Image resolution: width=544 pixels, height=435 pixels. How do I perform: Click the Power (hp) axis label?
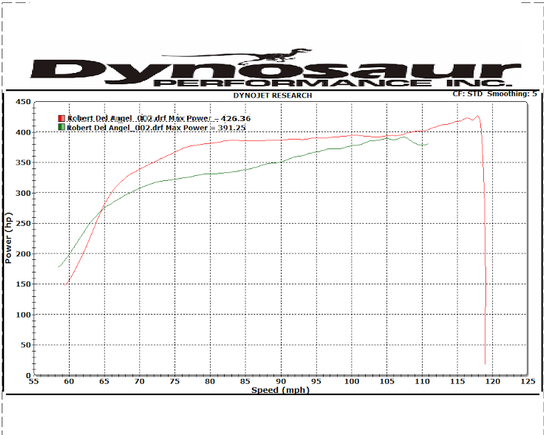8,238
